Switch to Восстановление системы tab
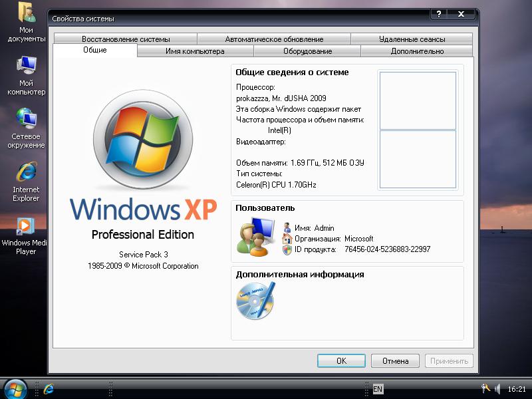The height and width of the screenshot is (399, 532). click(126, 39)
